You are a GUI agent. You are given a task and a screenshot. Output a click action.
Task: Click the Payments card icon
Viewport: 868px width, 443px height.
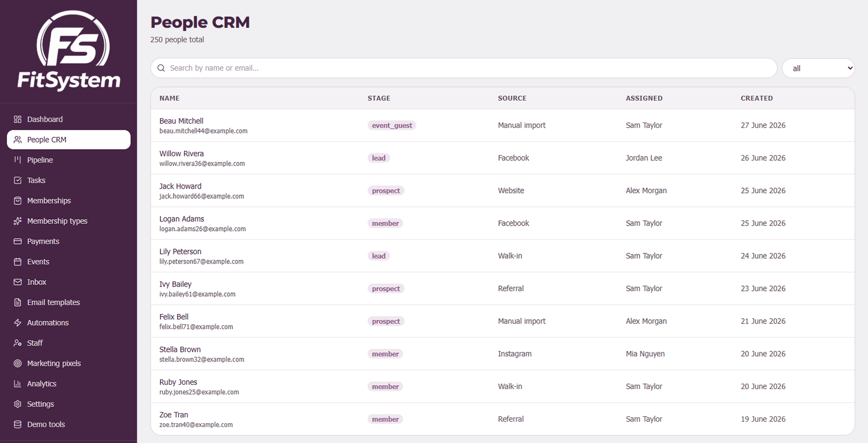(18, 242)
